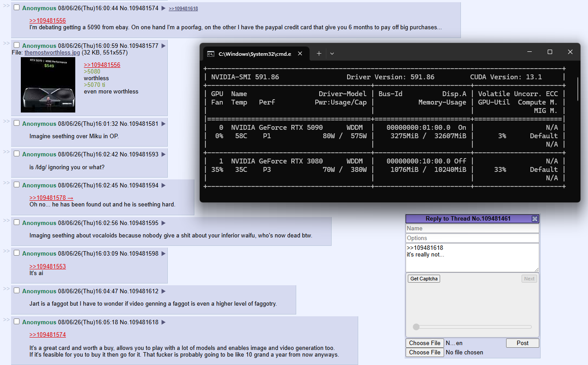The width and height of the screenshot is (588, 365).
Task: Open post menu arrow for No.109481618
Action: [163, 322]
